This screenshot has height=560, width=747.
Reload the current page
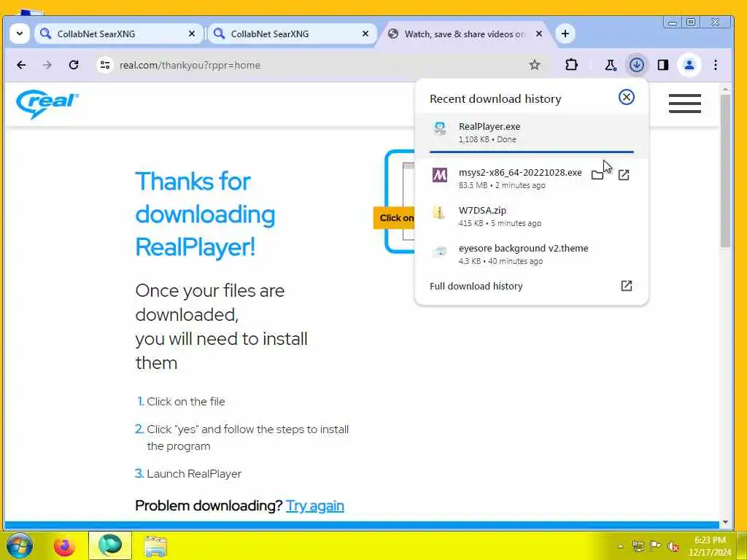click(x=74, y=65)
